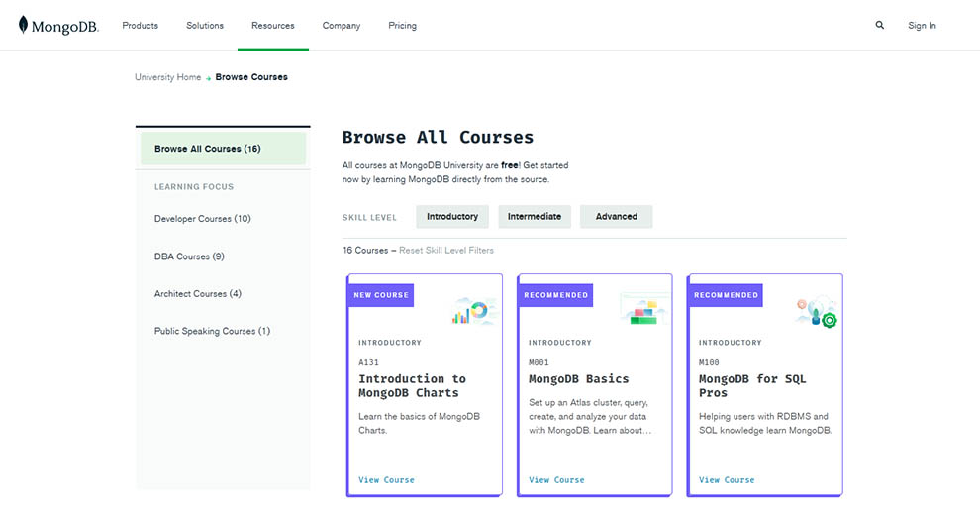Open the Company menu

click(x=342, y=26)
